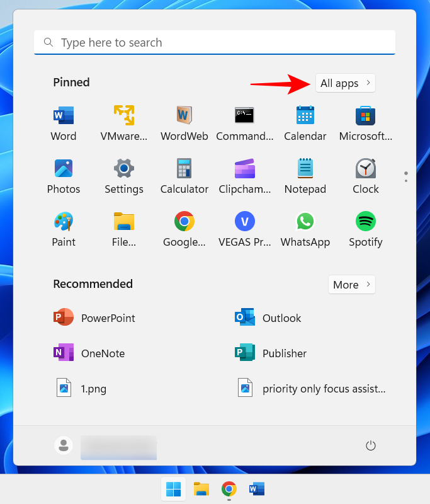Open the Calendar pinned app
Viewport: 430px width, 504px height.
(305, 123)
